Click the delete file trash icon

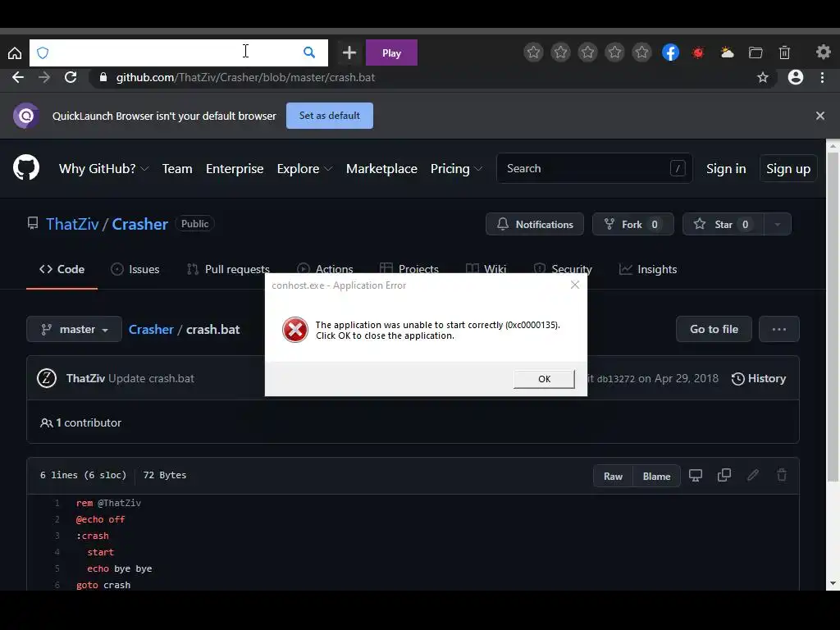(782, 475)
